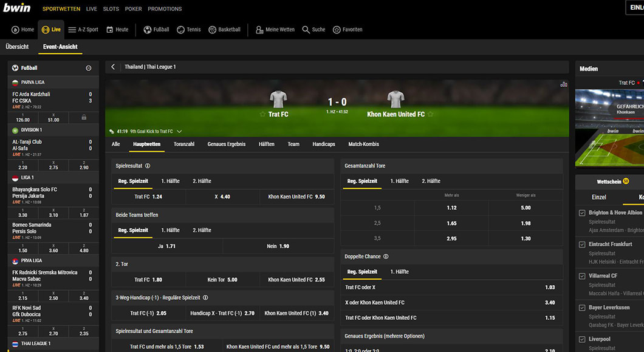The height and width of the screenshot is (352, 644).
Task: Click the Trat FC jersey icon
Action: click(x=278, y=100)
